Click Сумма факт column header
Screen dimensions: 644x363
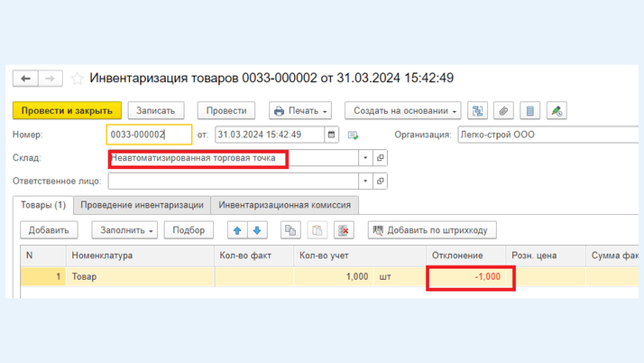tap(612, 256)
